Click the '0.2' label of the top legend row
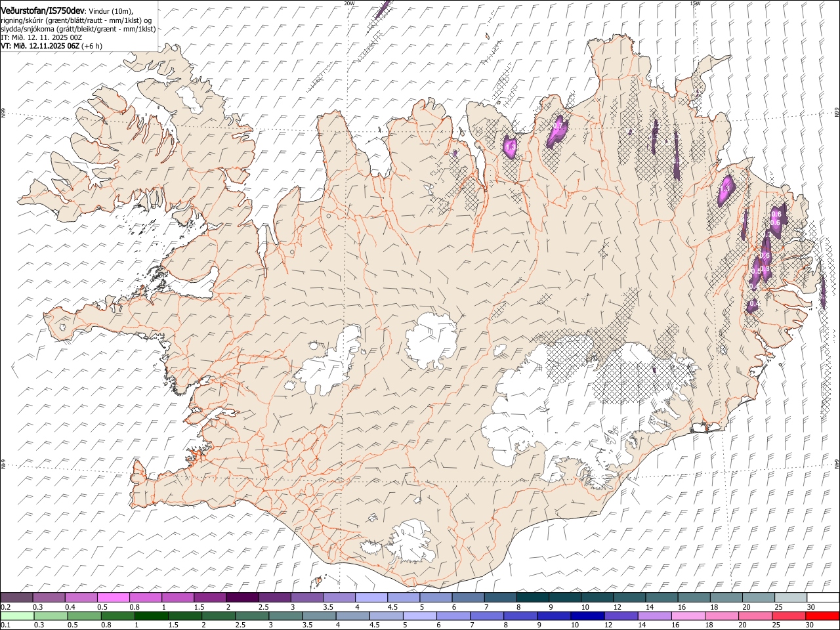 (5, 607)
